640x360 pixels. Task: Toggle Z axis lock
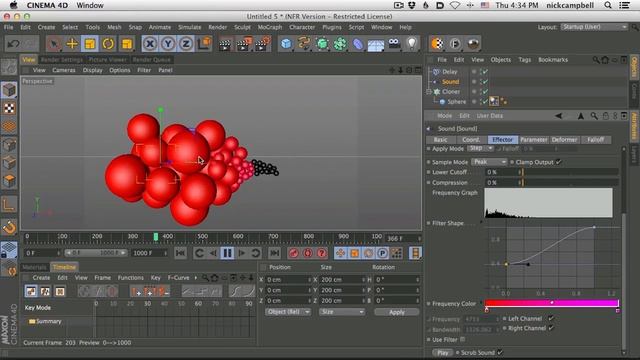point(186,44)
